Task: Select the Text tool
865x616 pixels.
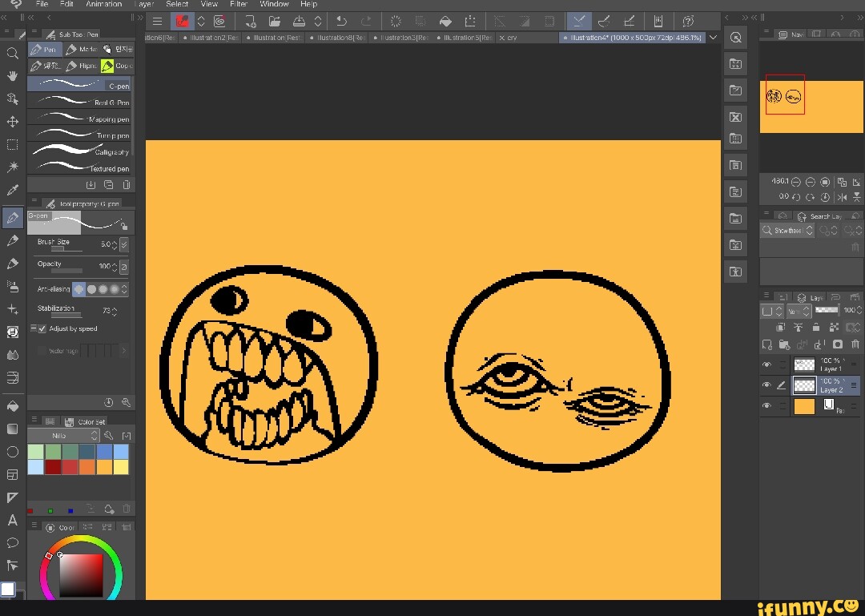Action: click(12, 521)
